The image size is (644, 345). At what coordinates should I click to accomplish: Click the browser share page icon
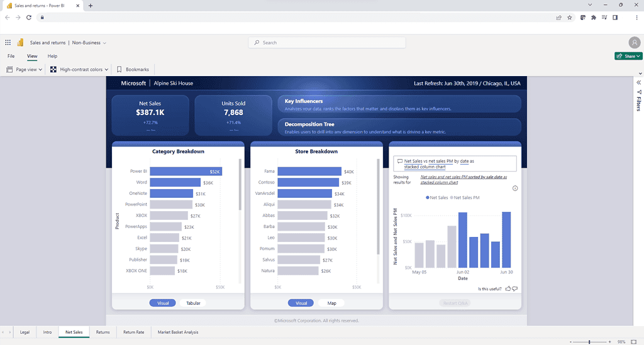pos(558,17)
